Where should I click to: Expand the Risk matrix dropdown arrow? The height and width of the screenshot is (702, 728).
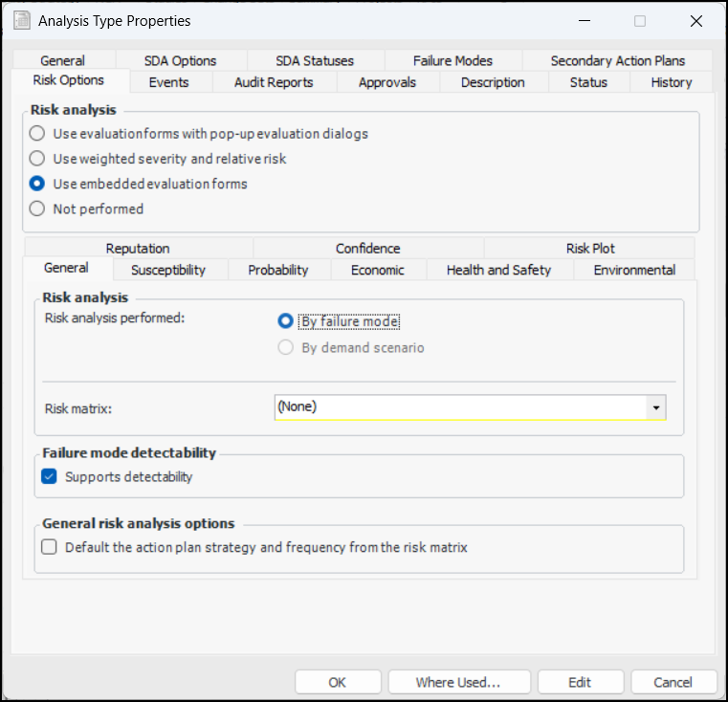[656, 407]
